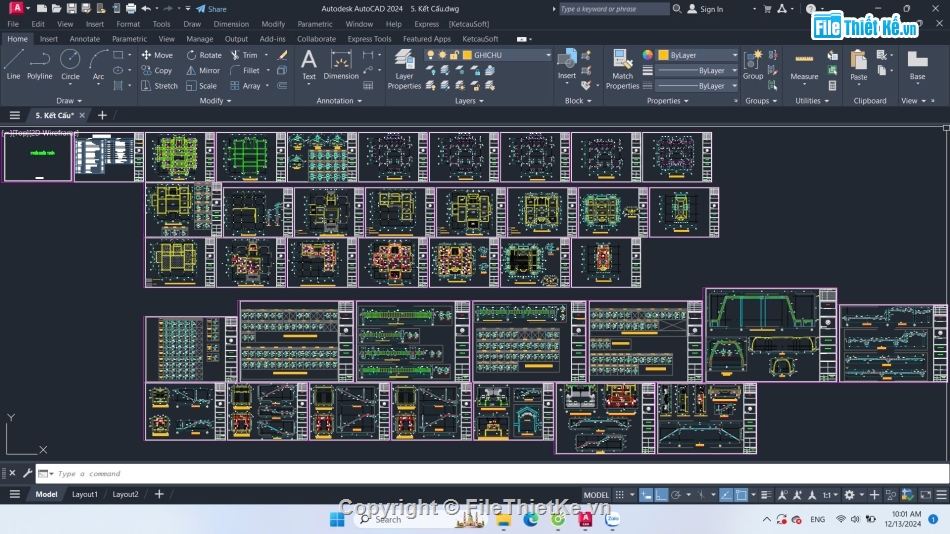Customize the command line with wrench icon
This screenshot has width=950, height=534.
point(27,473)
